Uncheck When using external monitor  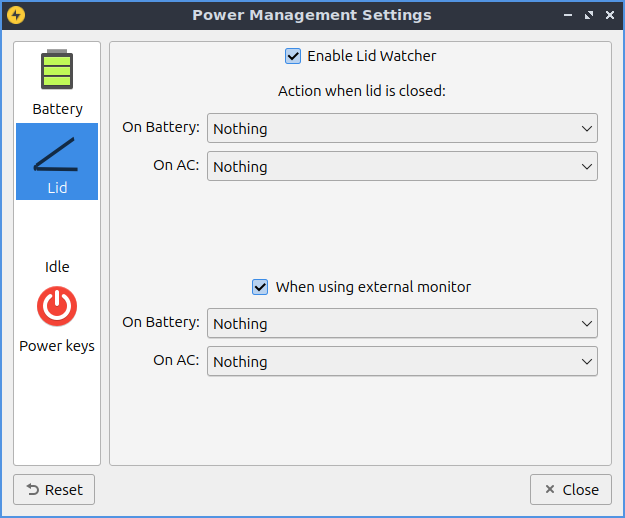pos(261,287)
